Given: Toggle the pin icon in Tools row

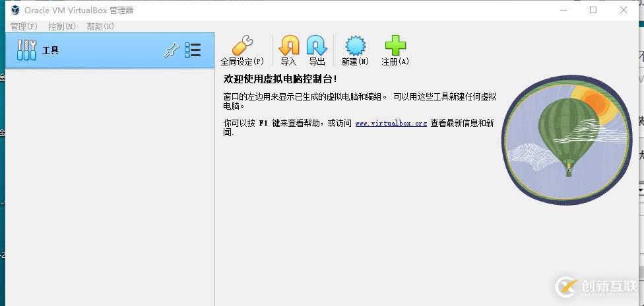Looking at the screenshot, I should [172, 51].
